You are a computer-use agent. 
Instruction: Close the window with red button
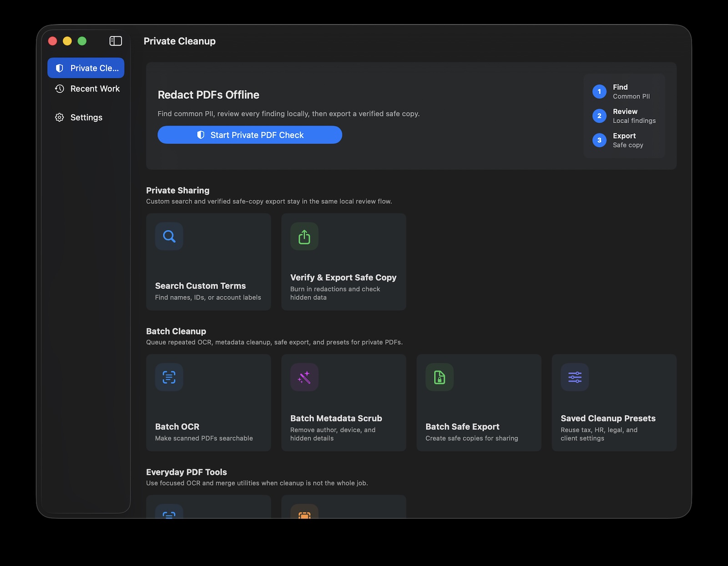pos(52,41)
